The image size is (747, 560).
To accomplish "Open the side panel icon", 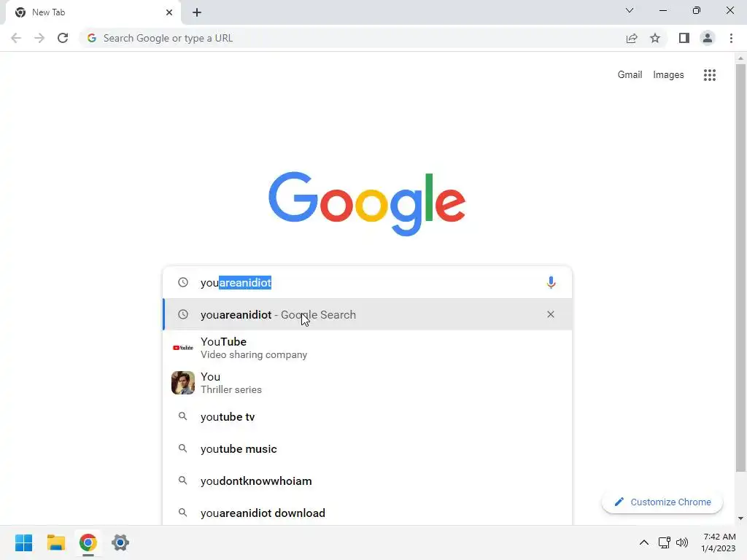I will coord(684,38).
